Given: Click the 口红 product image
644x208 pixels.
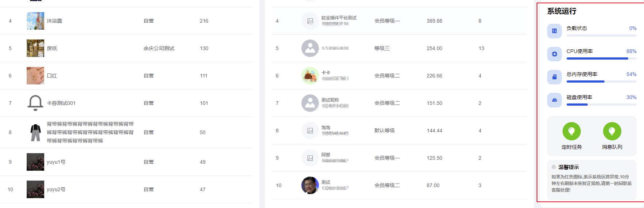Looking at the screenshot, I should coord(35,76).
